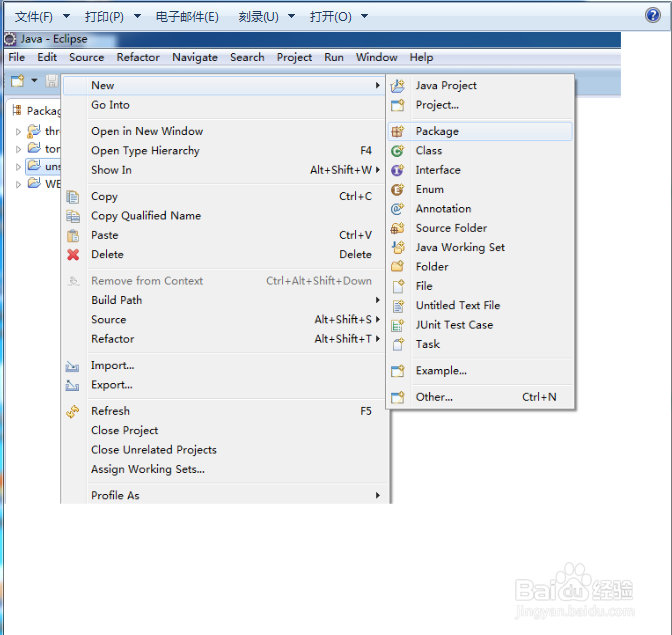Click the Refresh arrows icon

73,411
